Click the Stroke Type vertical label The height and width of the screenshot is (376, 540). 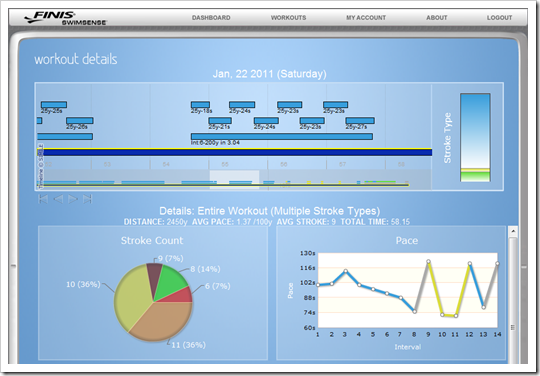coord(447,138)
